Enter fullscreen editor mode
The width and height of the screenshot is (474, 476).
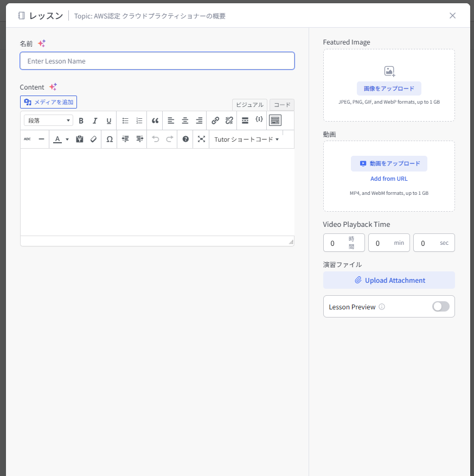201,139
